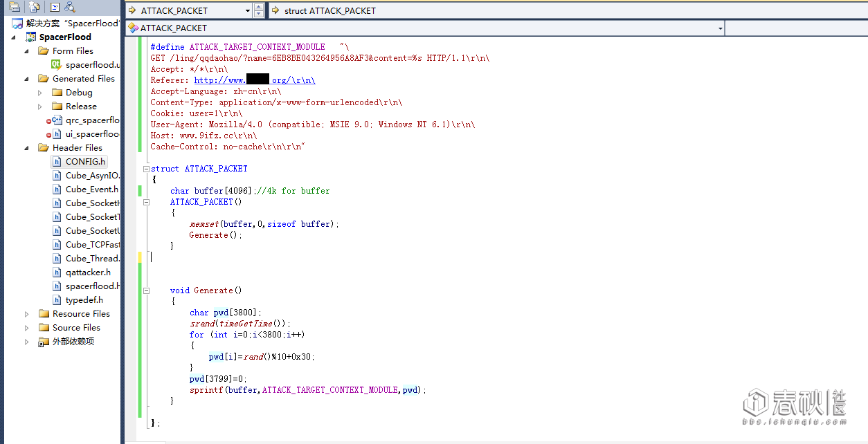Screen dimensions: 868x444
Task: Collapse the SpacerFlood project node
Action: coord(15,37)
